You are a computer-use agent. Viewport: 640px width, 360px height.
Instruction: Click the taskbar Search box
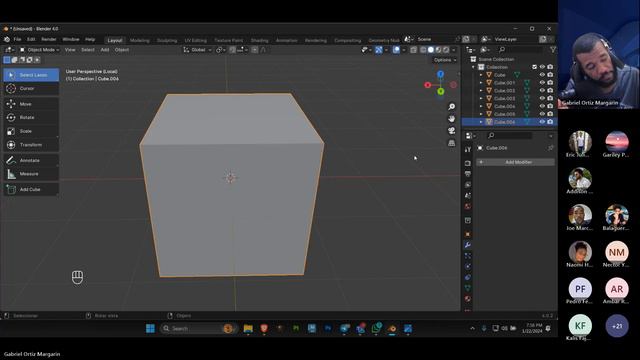point(198,329)
